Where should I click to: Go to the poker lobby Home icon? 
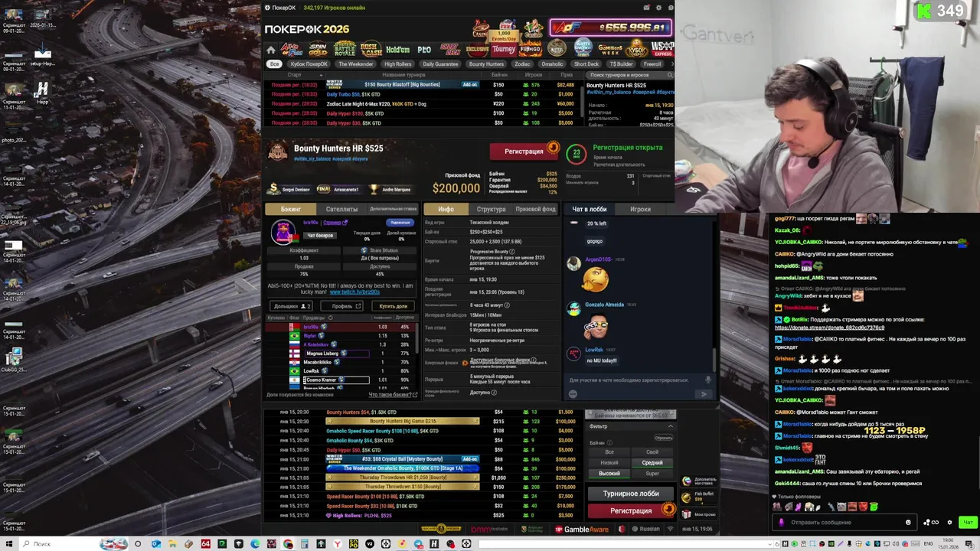[x=270, y=50]
